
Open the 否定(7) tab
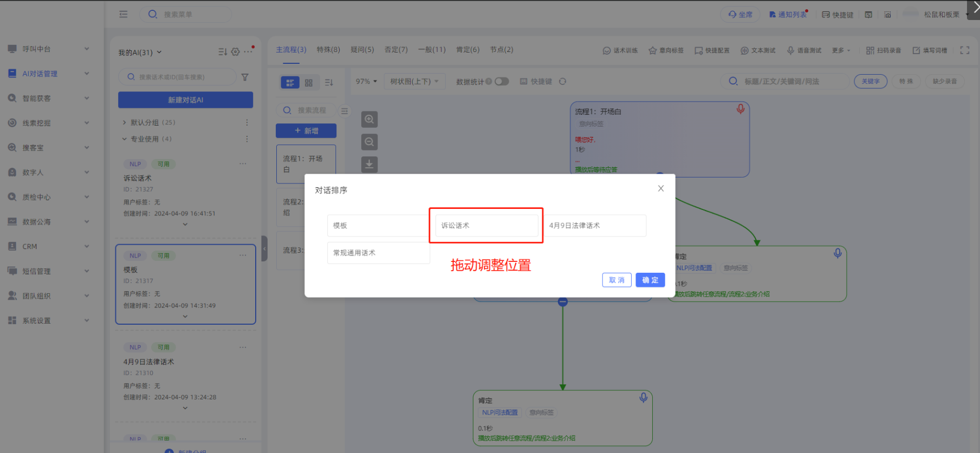(396, 50)
